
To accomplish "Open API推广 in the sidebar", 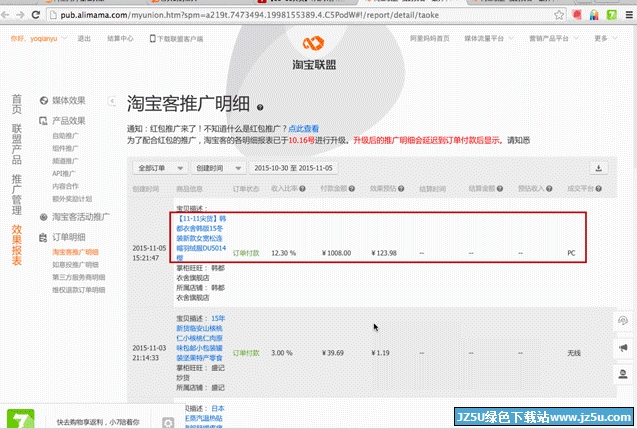I will (x=64, y=173).
